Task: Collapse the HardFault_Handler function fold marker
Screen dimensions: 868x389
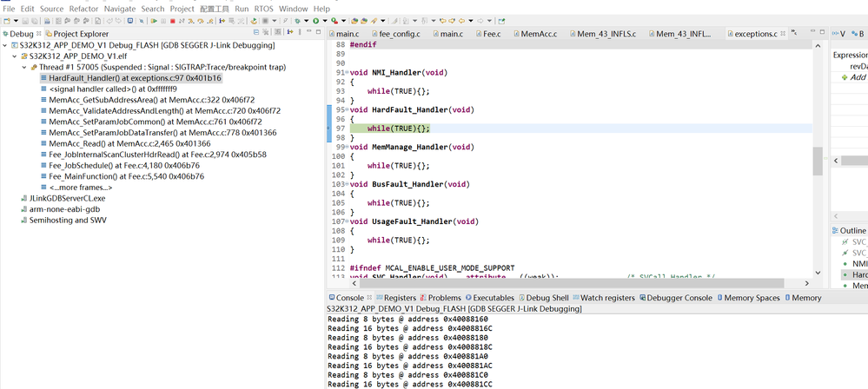Action: pos(347,110)
